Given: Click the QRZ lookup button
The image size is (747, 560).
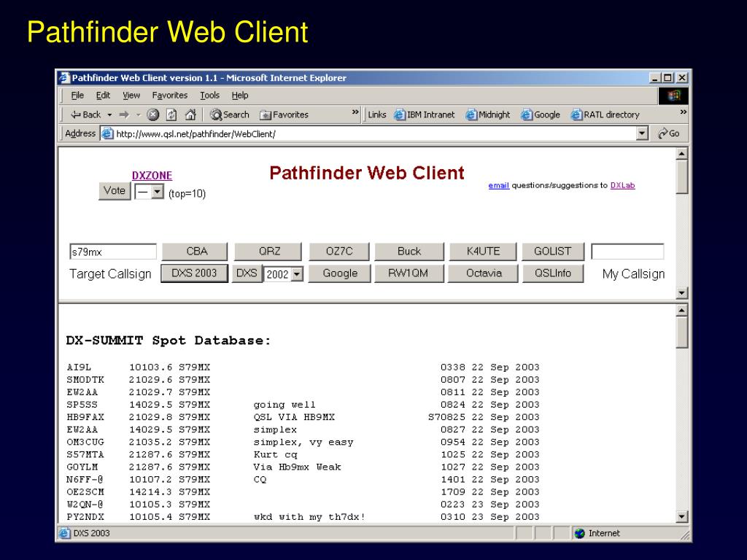Looking at the screenshot, I should [x=268, y=252].
